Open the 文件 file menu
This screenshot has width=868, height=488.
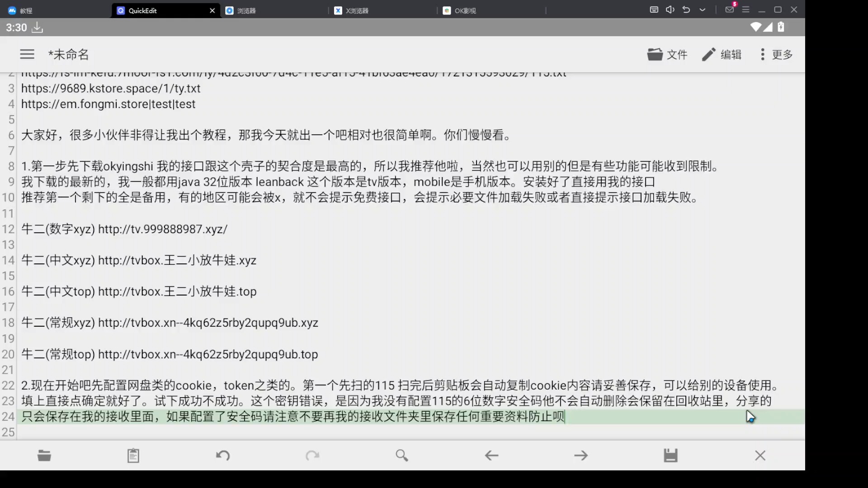pyautogui.click(x=667, y=55)
